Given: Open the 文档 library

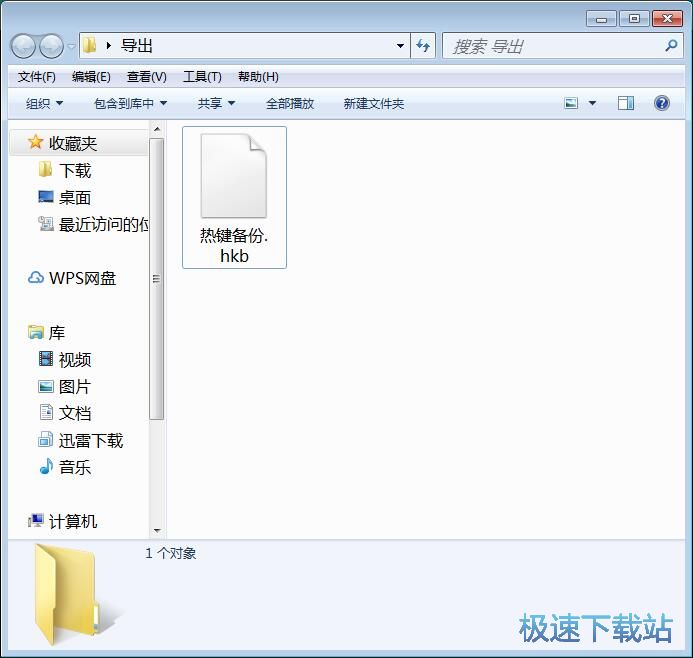Looking at the screenshot, I should [75, 414].
